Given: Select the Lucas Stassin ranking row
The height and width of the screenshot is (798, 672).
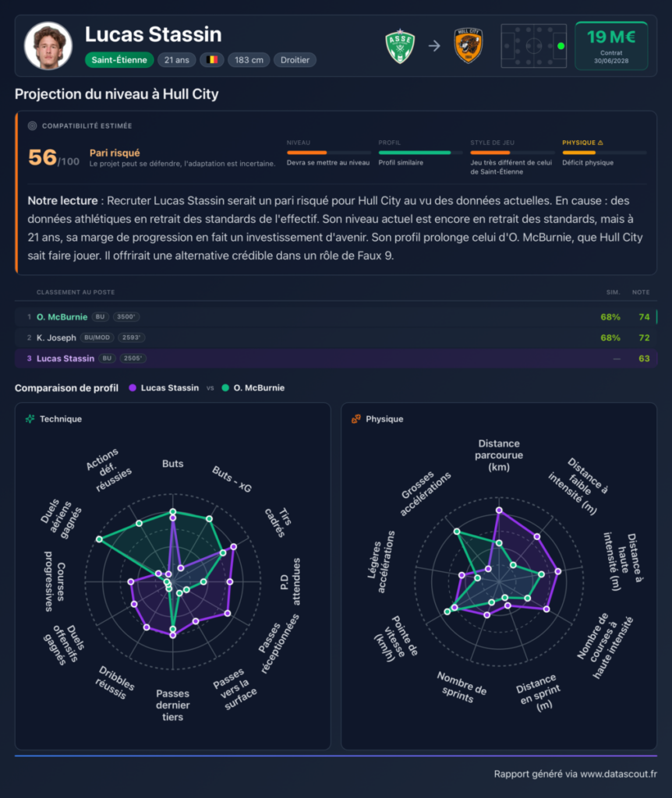Looking at the screenshot, I should [x=336, y=358].
